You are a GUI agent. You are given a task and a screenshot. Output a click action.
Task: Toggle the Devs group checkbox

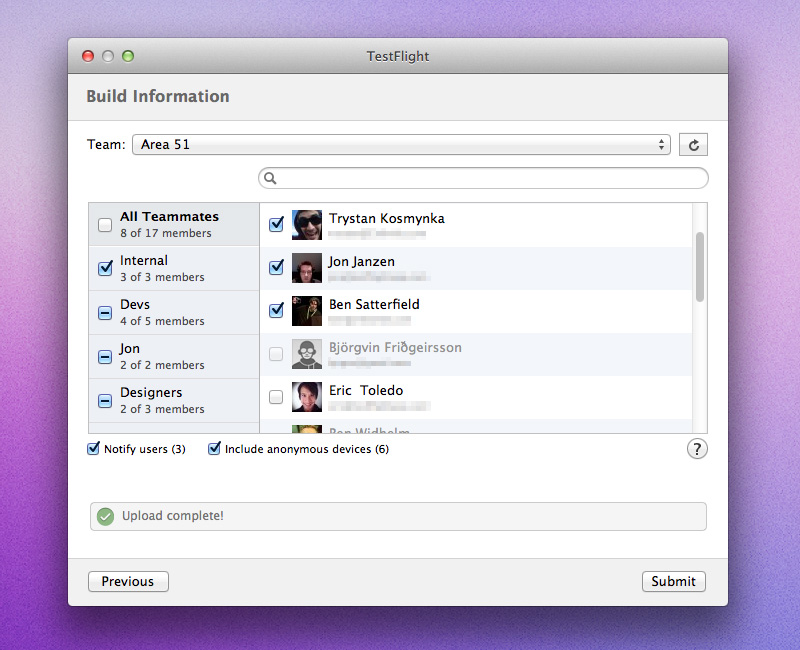[x=105, y=312]
